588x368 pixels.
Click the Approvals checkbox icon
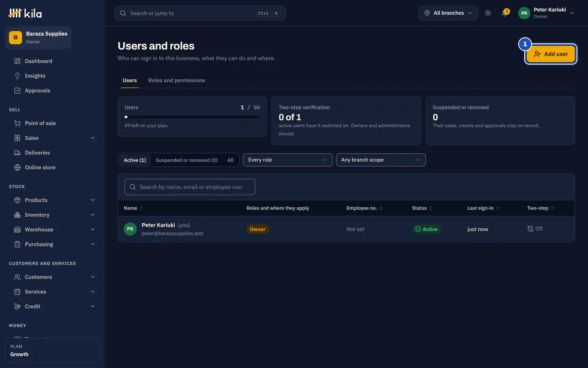point(17,90)
